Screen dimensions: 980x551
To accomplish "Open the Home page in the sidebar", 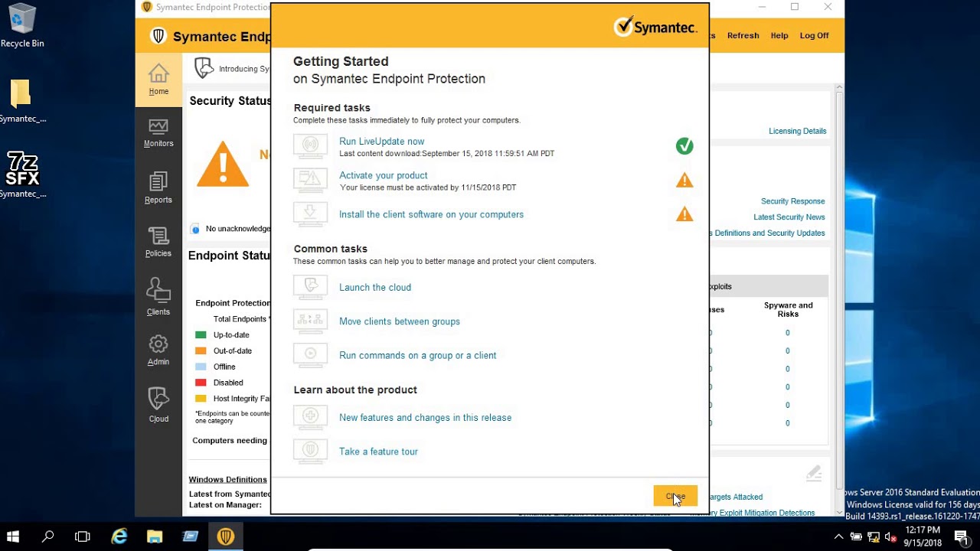I will click(158, 80).
